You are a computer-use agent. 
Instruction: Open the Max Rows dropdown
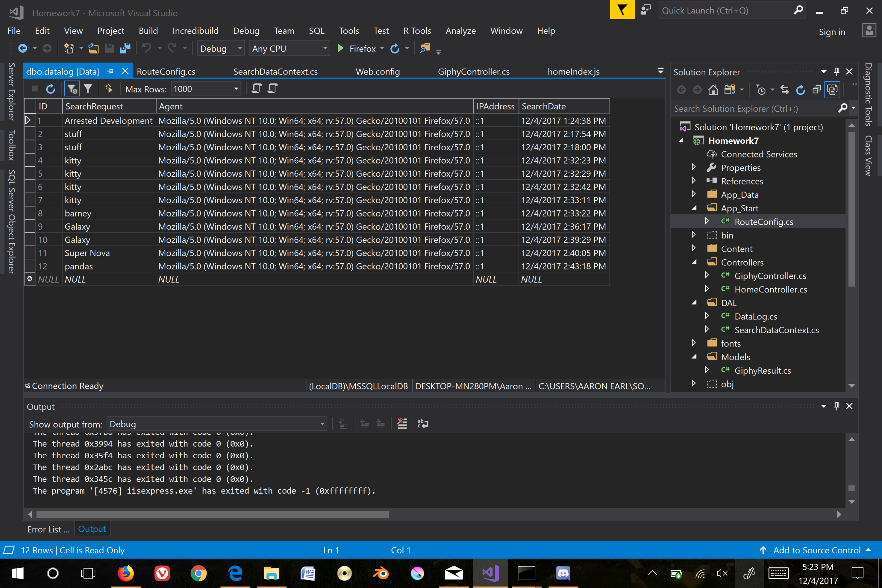tap(236, 89)
